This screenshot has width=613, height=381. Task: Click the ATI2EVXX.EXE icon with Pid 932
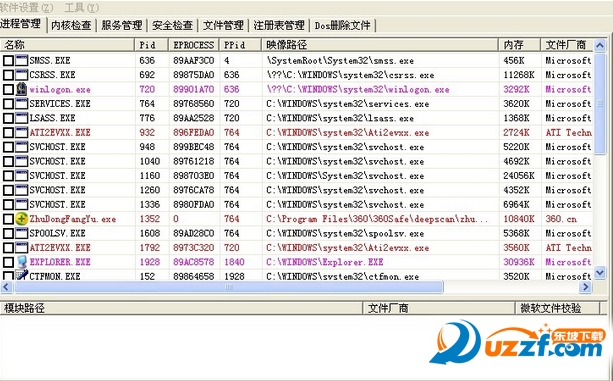click(x=22, y=132)
